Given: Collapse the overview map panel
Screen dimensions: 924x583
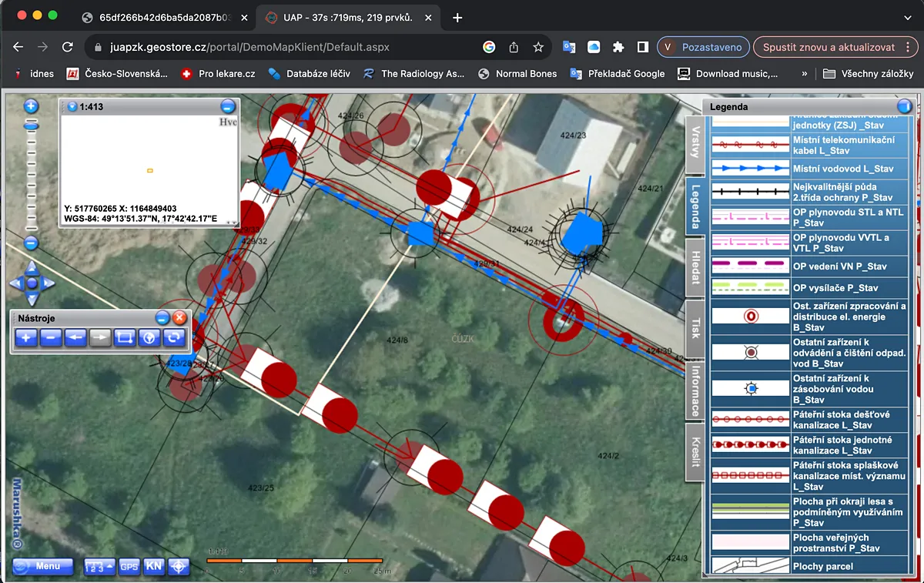Looking at the screenshot, I should [x=228, y=106].
